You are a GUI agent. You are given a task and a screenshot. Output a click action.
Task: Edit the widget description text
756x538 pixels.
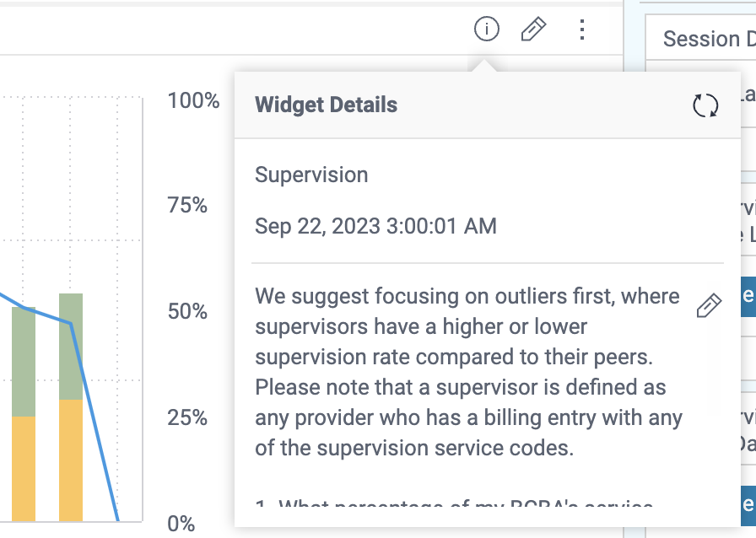[x=709, y=305]
